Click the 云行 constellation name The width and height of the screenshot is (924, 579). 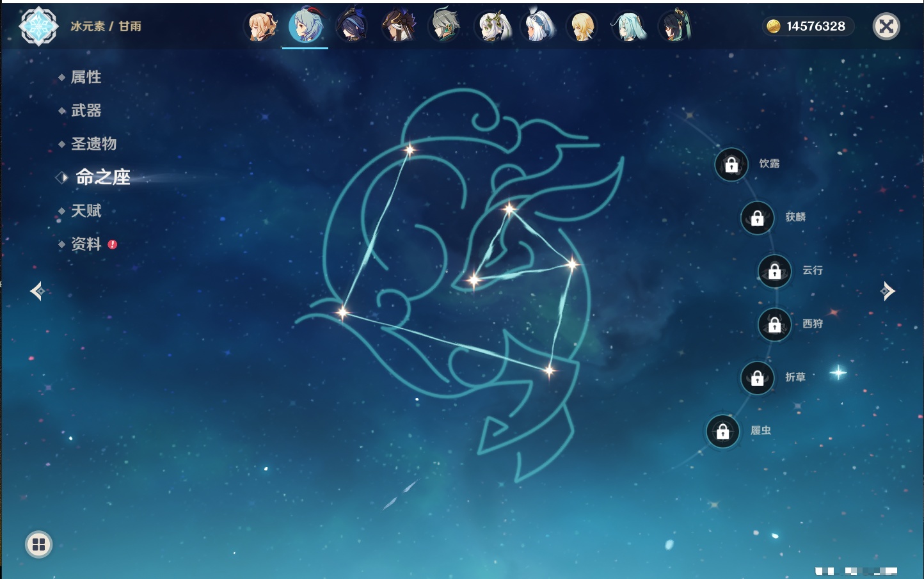click(813, 270)
